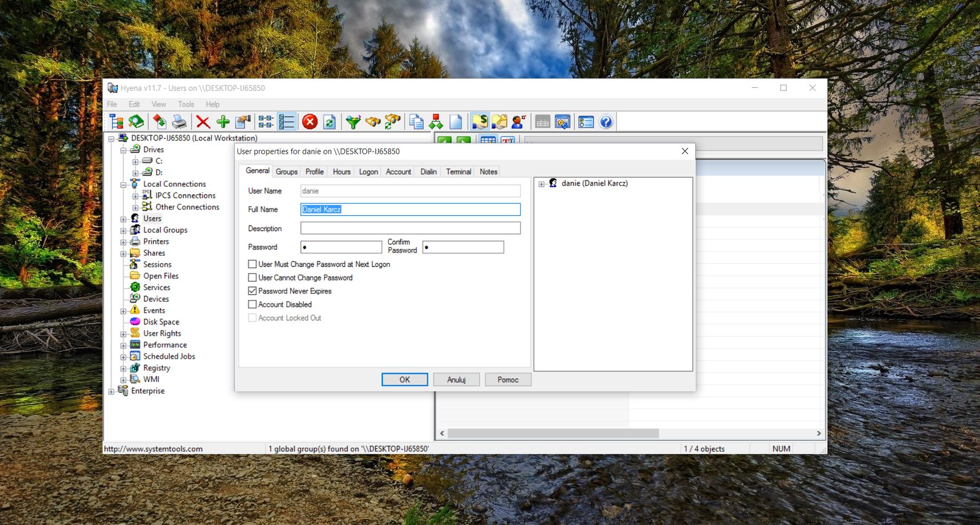Image resolution: width=980 pixels, height=525 pixels.
Task: Click the copy pages toolbar icon
Action: [x=416, y=121]
